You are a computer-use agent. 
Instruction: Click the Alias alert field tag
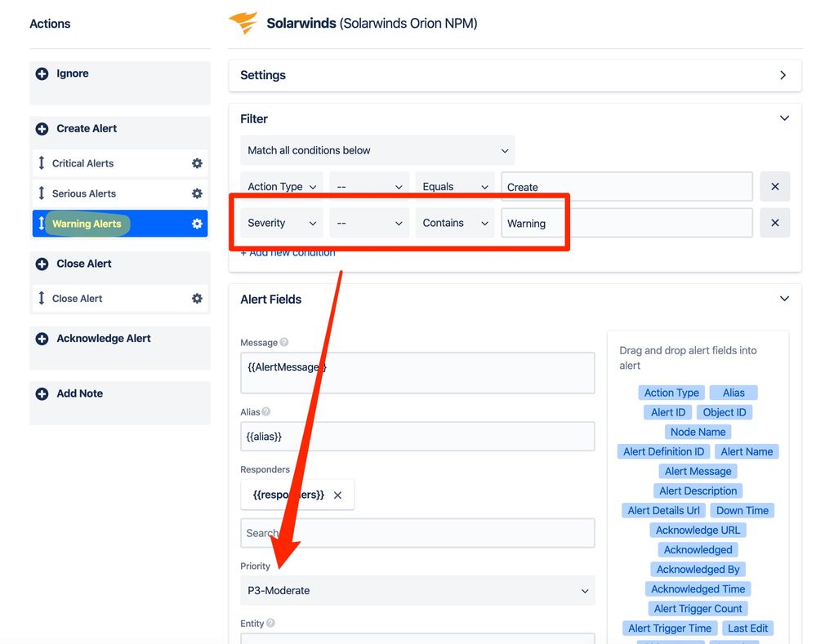coord(734,393)
